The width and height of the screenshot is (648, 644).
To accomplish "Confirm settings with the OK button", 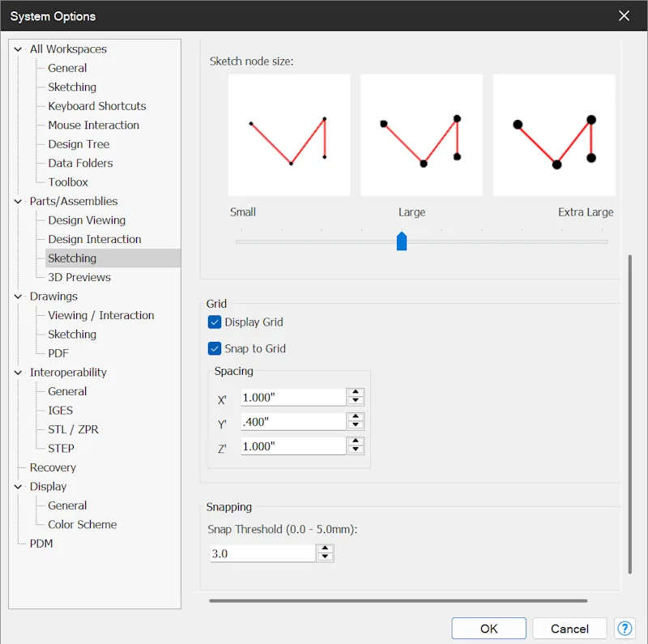I will point(489,629).
